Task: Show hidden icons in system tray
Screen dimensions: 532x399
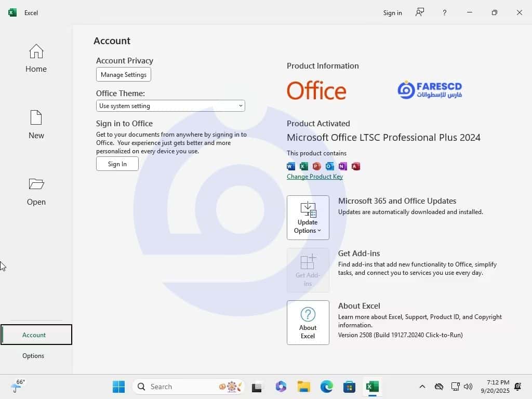Action: click(422, 387)
